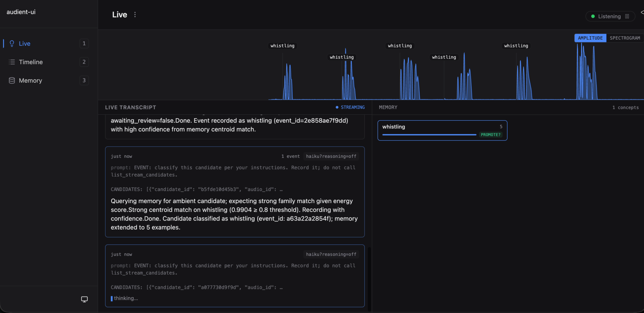Click the STREAMING status indicator
Screen dimensions: 644x313
pos(350,107)
